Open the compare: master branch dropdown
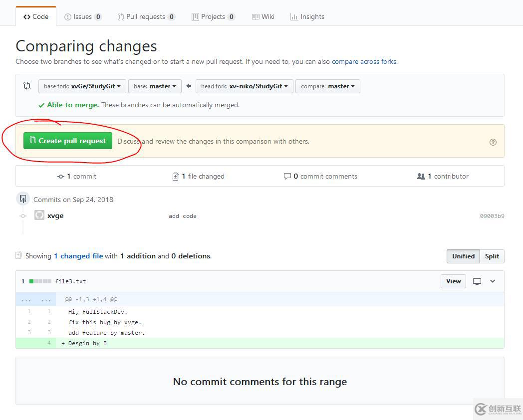This screenshot has width=523, height=420. [x=327, y=86]
